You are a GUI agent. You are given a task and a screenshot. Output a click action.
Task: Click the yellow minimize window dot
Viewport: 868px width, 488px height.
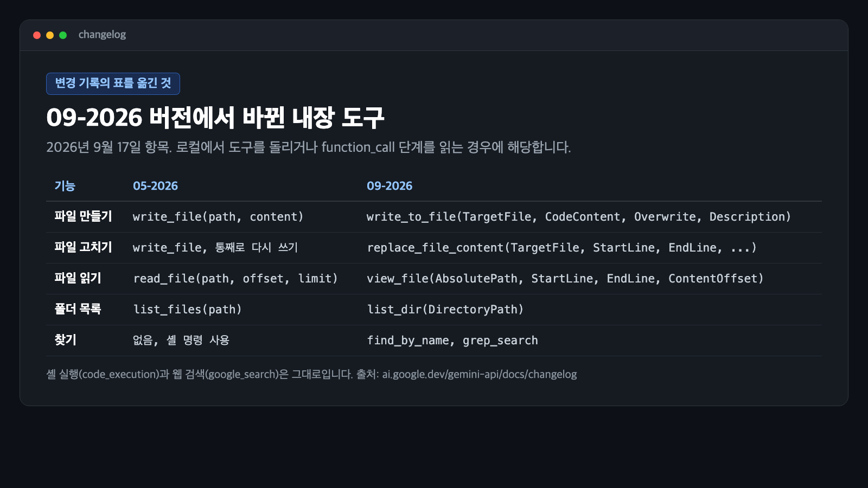(50, 35)
